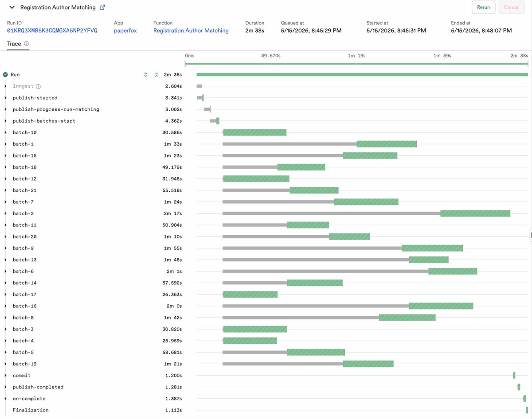Click the Rerun button

483,8
